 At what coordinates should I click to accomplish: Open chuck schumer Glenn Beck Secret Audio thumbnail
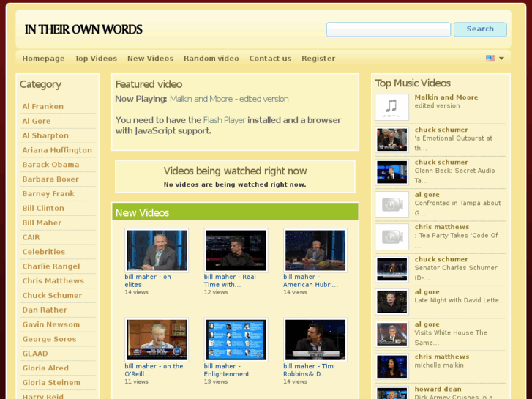tap(392, 172)
